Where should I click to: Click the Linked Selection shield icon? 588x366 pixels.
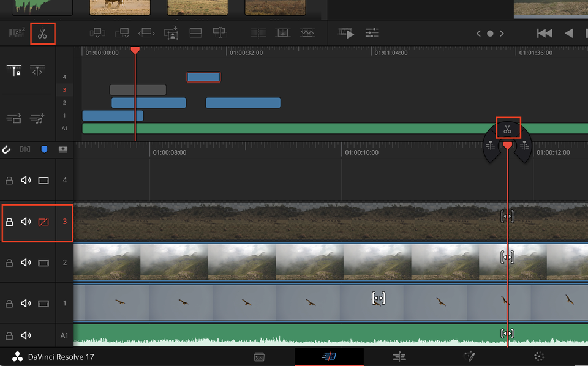click(x=44, y=149)
